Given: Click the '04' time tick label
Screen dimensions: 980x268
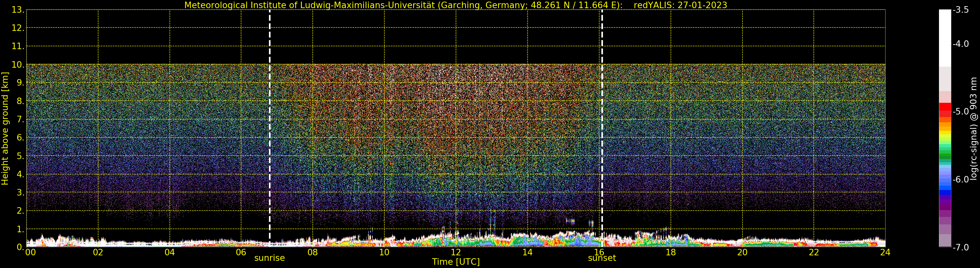Looking at the screenshot, I should [170, 252].
